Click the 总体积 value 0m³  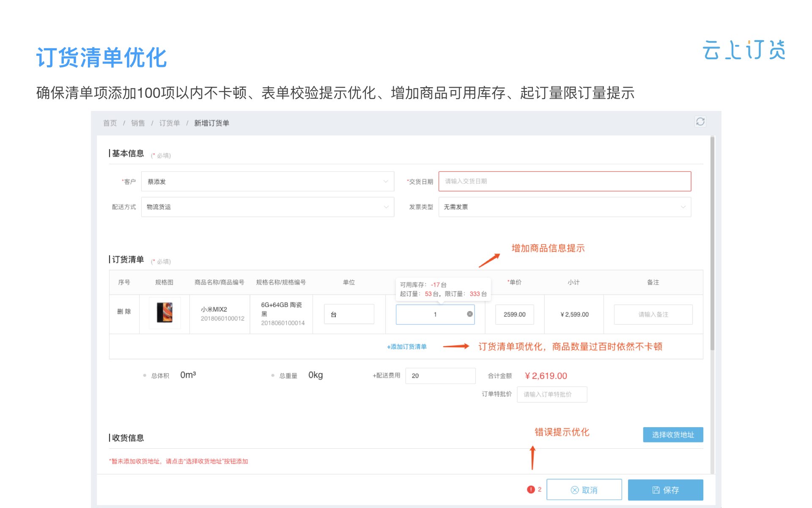tap(188, 375)
